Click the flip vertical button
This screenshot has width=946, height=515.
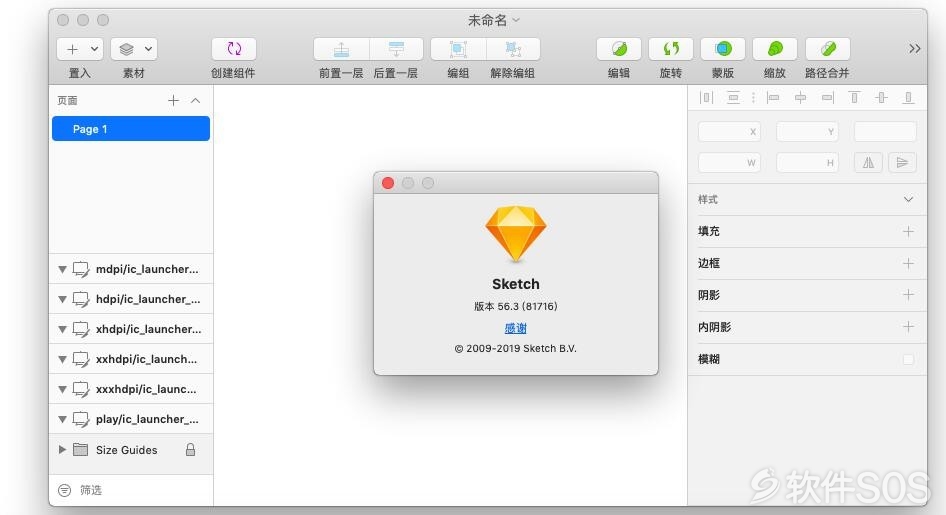click(x=902, y=163)
